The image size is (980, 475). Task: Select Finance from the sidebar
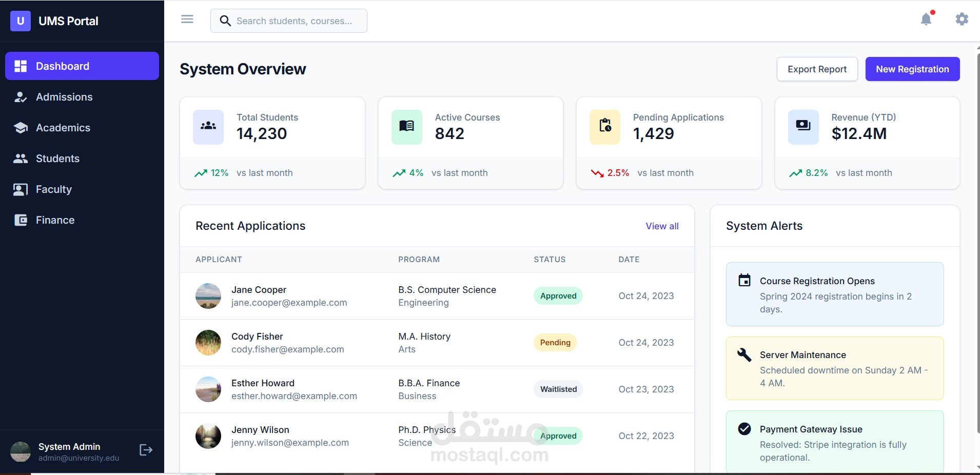(82, 220)
